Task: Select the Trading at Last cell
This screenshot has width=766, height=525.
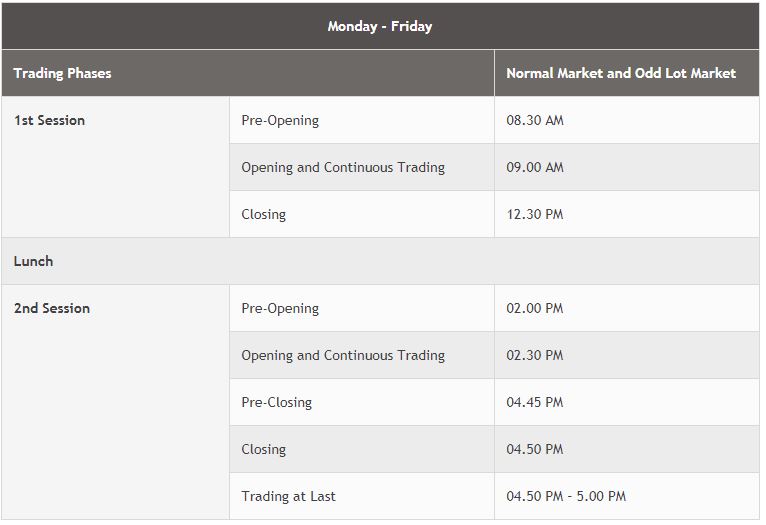Action: click(289, 496)
